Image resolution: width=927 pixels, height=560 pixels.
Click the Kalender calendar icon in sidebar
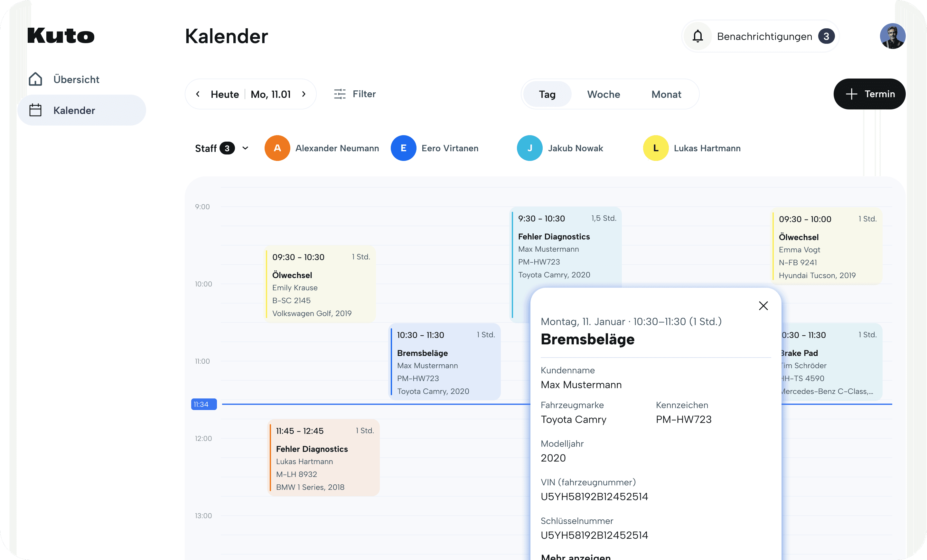(35, 110)
